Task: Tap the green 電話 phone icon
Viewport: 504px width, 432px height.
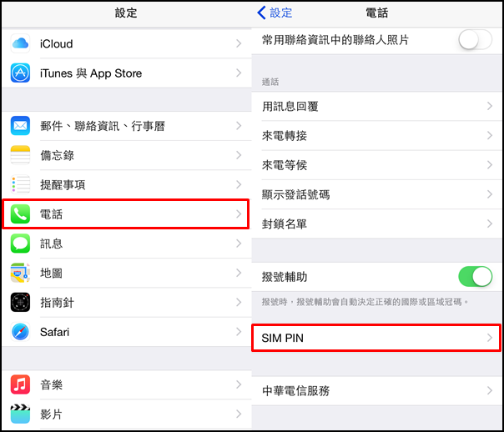Action: pyautogui.click(x=20, y=213)
